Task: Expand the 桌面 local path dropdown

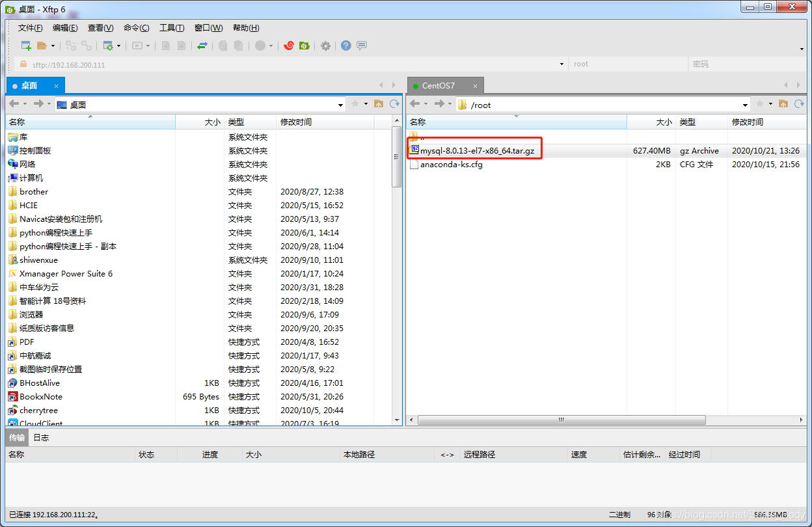Action: coord(341,105)
